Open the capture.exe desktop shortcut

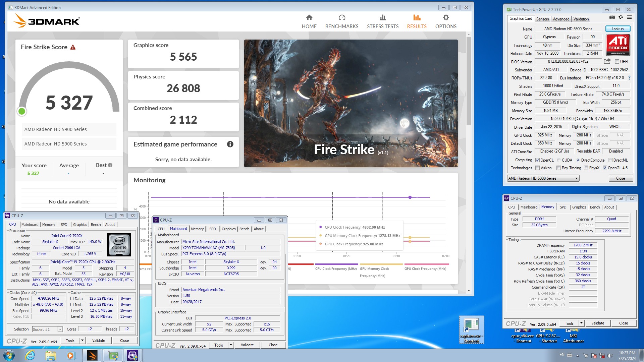(x=471, y=330)
